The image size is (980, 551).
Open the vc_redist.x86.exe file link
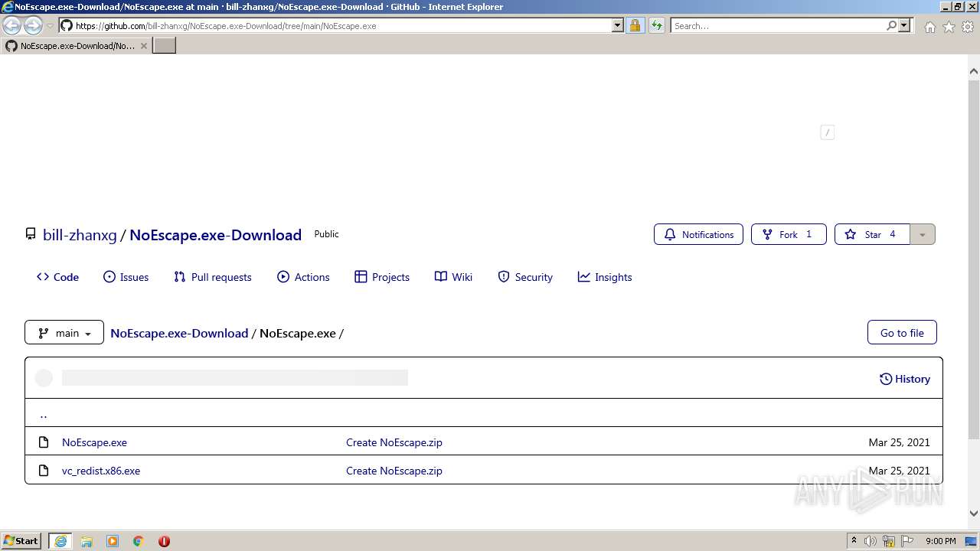tap(101, 471)
